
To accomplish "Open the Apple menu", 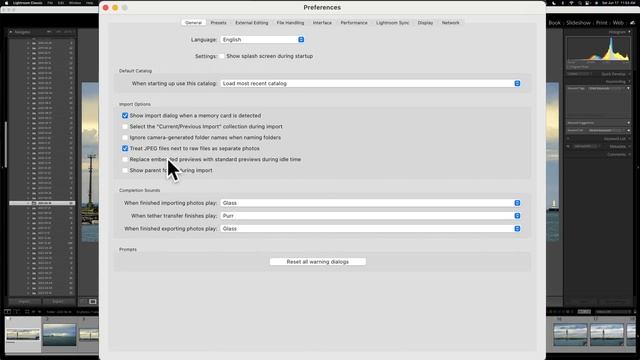I will (6, 3).
